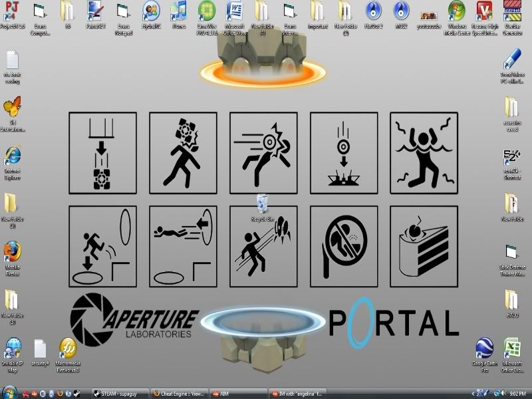The width and height of the screenshot is (532, 399).
Task: Open the Important folder on desktop
Action: 318,11
